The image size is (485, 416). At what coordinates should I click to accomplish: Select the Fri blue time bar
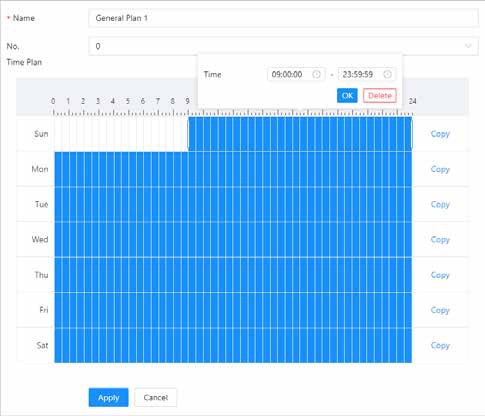(233, 310)
